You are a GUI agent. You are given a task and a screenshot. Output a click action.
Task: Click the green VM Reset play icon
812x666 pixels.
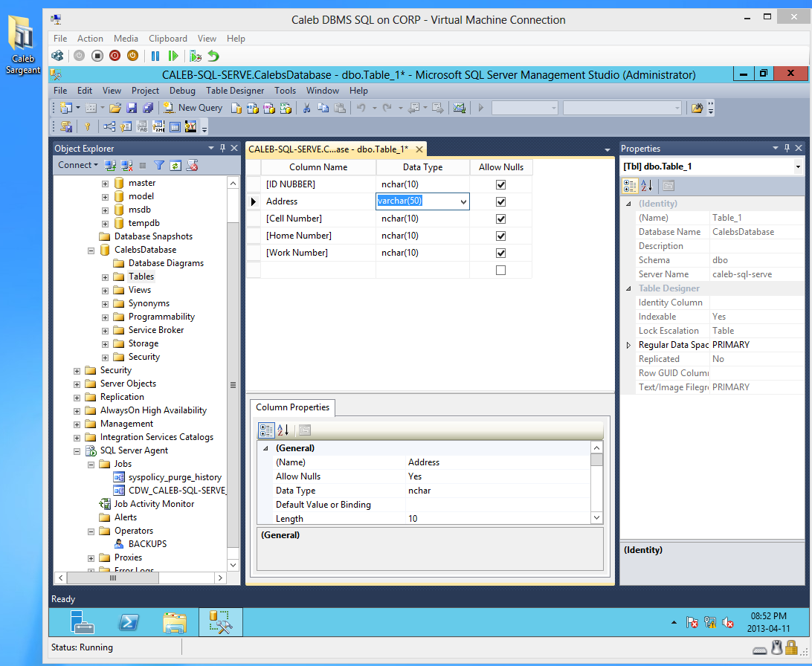pos(173,55)
